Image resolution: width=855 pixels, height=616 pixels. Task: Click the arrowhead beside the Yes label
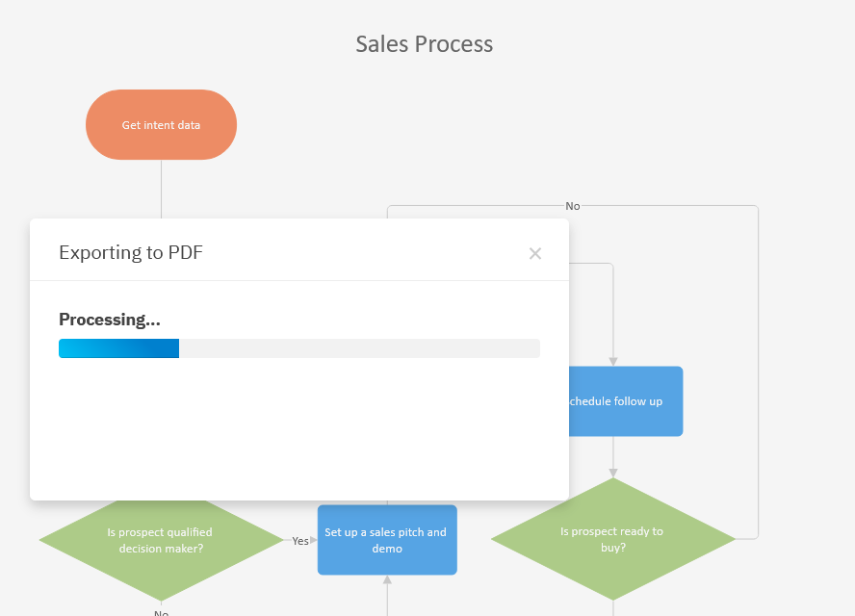click(x=314, y=540)
